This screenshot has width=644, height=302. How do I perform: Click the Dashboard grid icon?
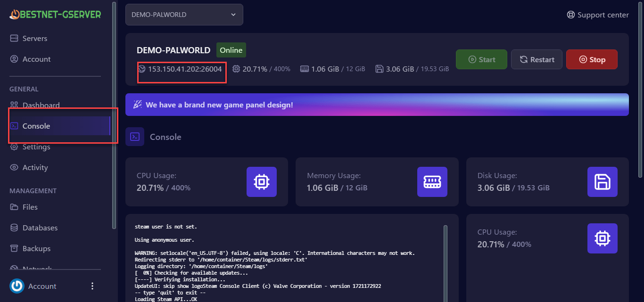pyautogui.click(x=14, y=105)
